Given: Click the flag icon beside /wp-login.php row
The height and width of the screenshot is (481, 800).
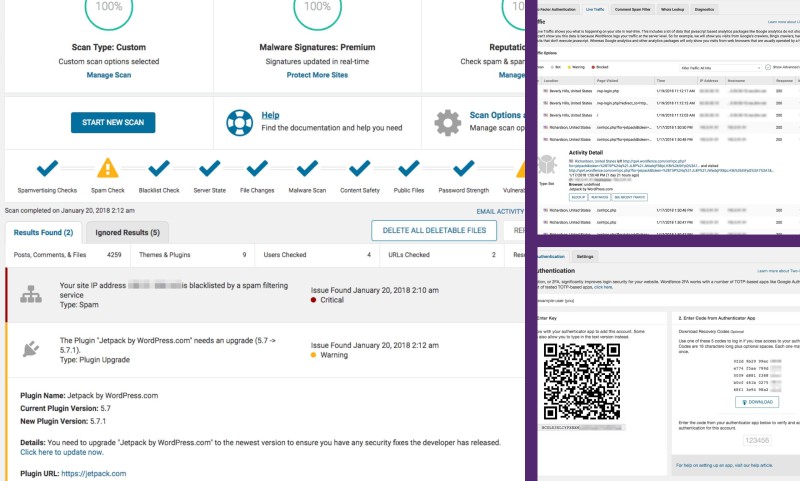Looking at the screenshot, I should click(545, 91).
